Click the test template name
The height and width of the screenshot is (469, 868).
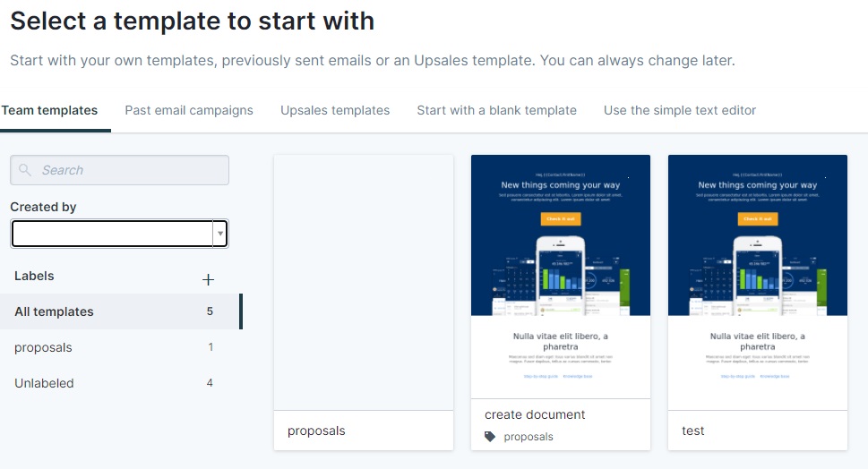(693, 431)
